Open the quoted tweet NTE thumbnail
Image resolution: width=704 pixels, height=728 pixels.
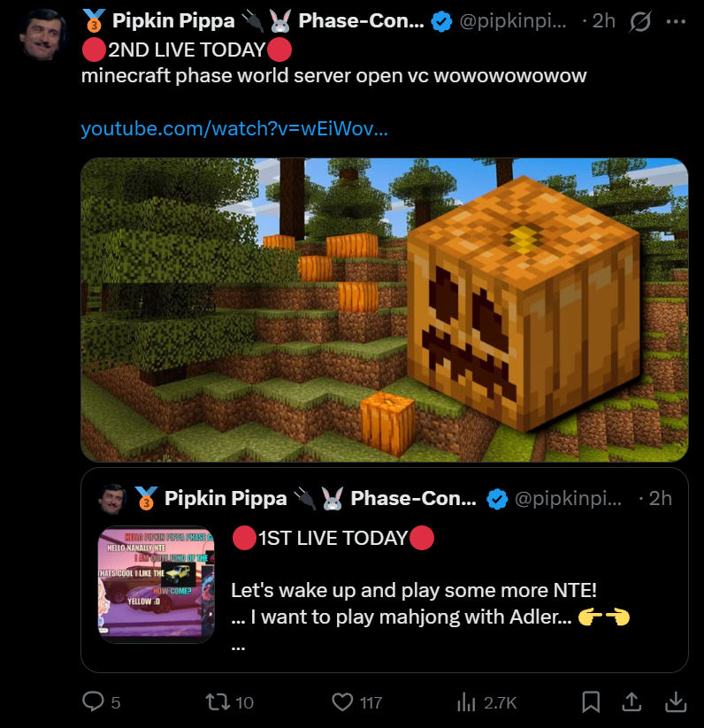157,584
